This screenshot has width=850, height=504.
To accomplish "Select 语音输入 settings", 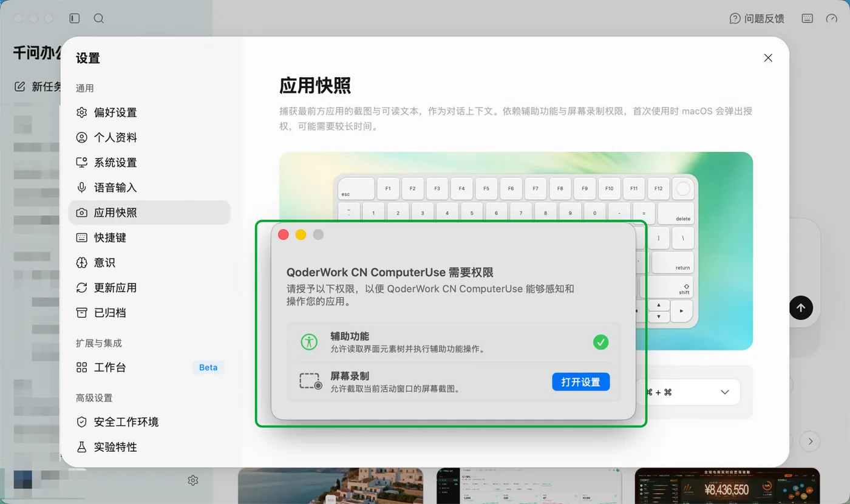I will pos(149,188).
